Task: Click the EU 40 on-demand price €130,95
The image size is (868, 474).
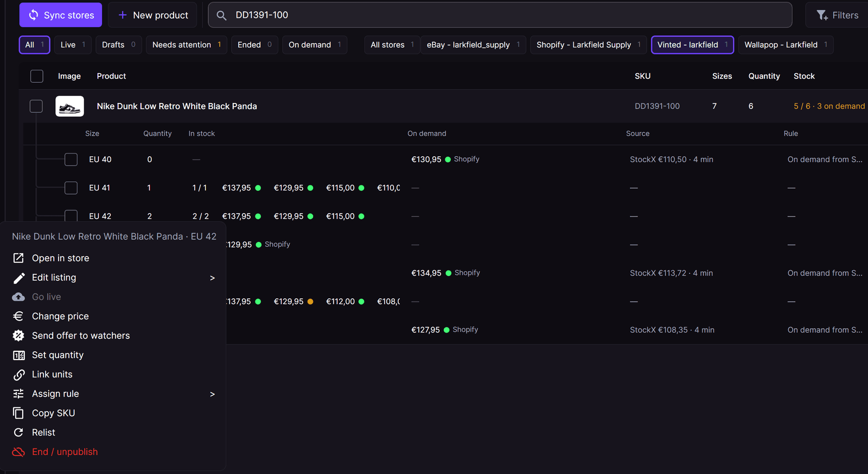Action: point(426,159)
